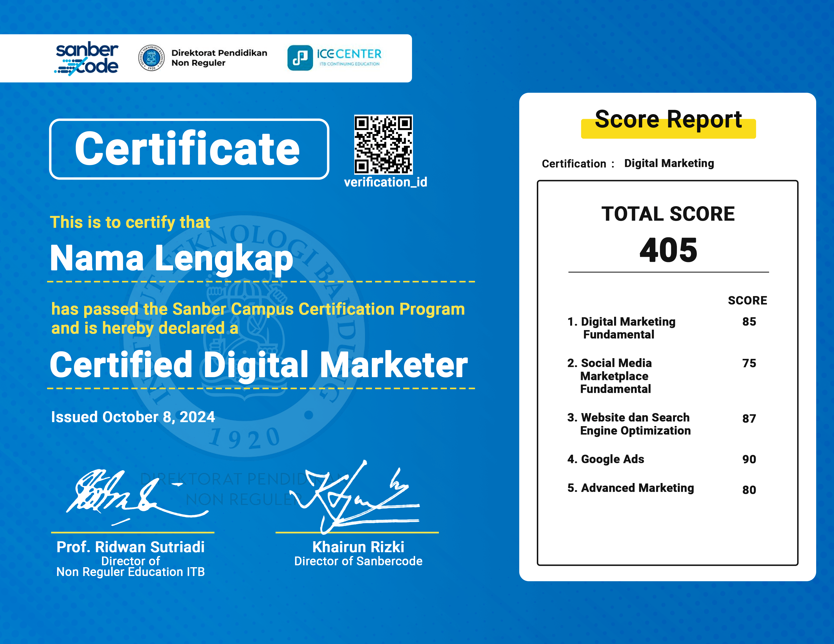Screen dimensions: 834x644
Task: Click 'and is hereby declared a' text
Action: coord(145,328)
